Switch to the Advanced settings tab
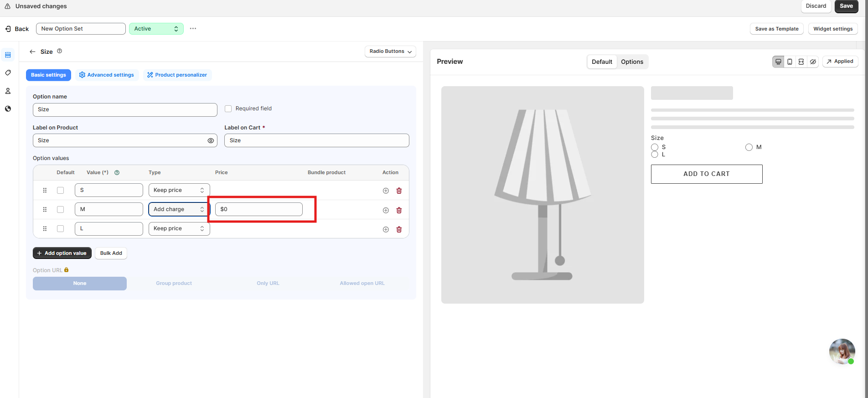Viewport: 868px width, 398px height. coord(107,75)
